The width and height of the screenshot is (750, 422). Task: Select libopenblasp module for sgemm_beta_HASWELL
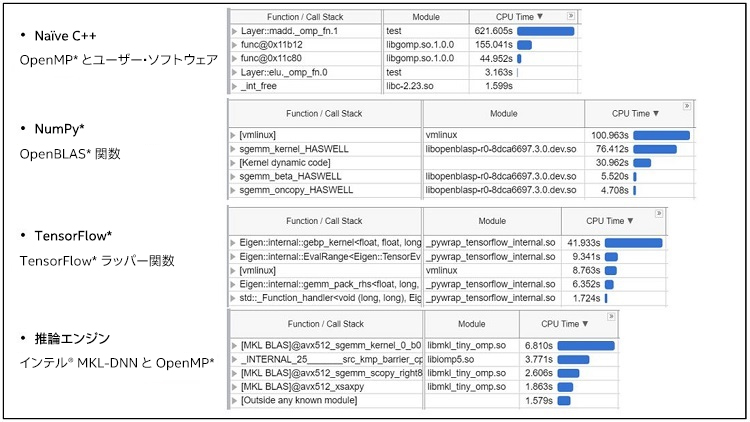[504, 177]
